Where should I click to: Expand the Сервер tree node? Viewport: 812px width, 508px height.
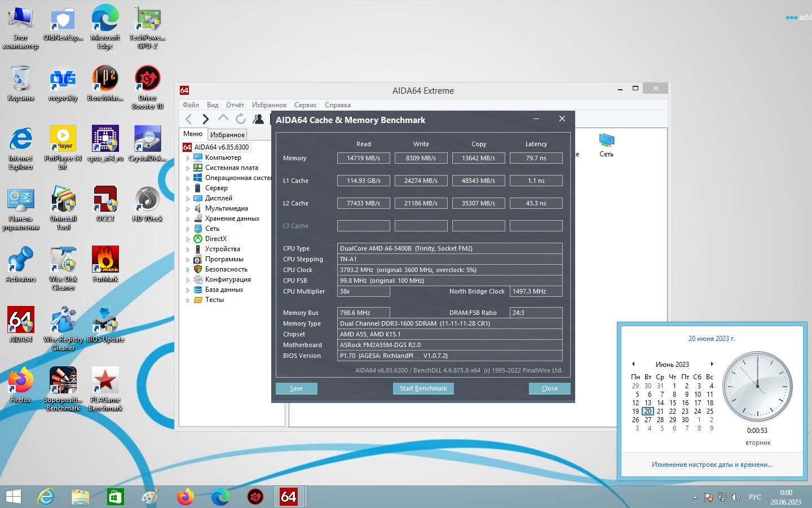click(x=188, y=189)
